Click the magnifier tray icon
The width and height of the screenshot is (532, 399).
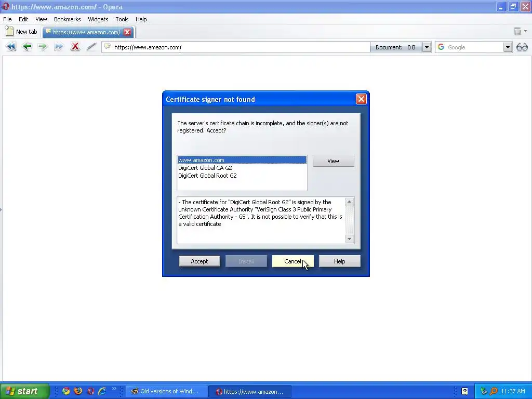coord(494,391)
